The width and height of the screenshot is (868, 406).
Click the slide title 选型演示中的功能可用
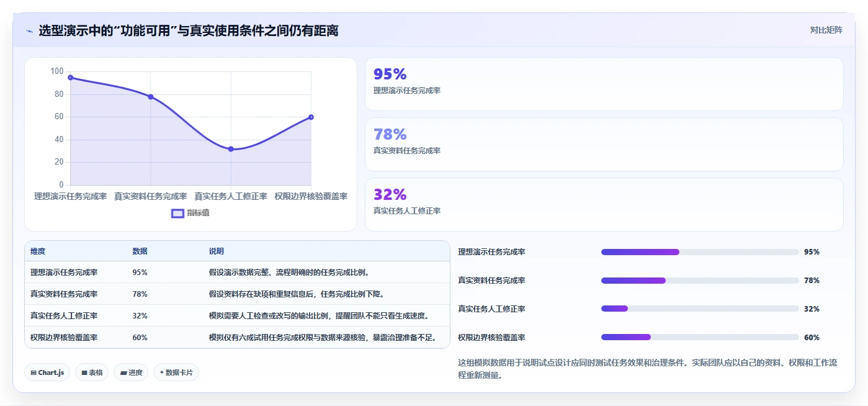(x=189, y=30)
